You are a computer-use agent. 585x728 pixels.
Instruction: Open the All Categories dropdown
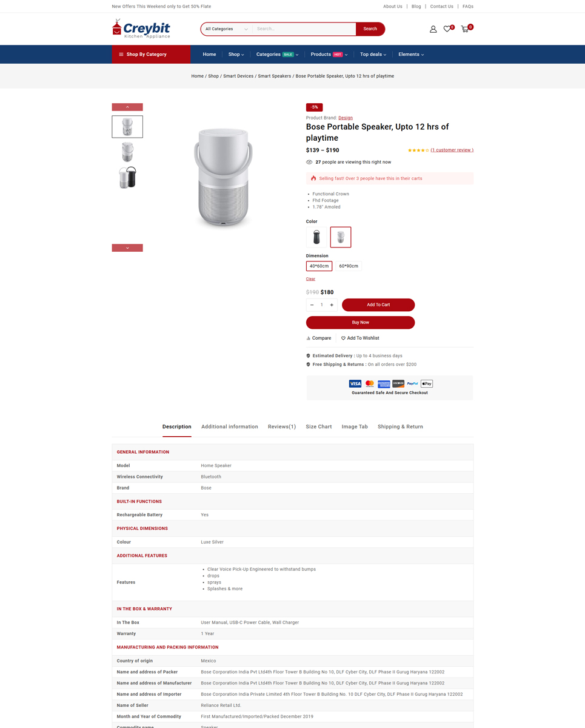[227, 29]
